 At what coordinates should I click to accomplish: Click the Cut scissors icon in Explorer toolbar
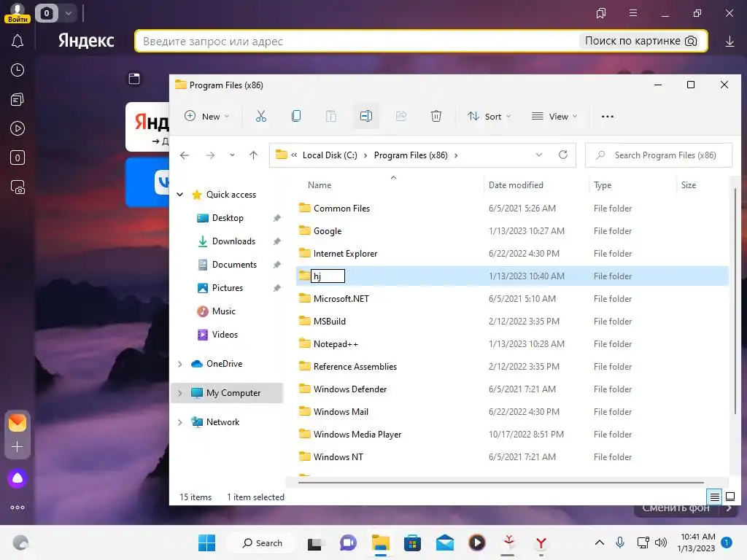[x=261, y=116]
